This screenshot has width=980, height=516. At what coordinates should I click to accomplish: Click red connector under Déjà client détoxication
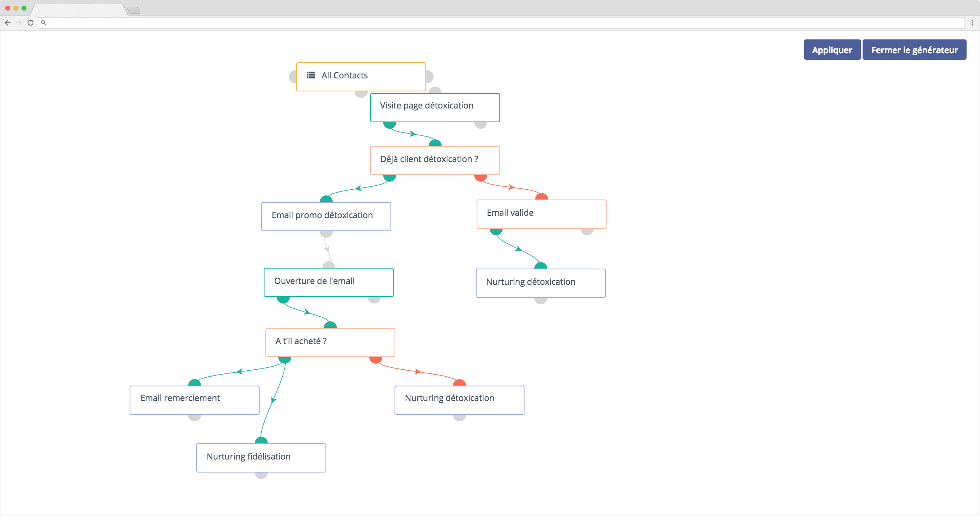click(480, 178)
